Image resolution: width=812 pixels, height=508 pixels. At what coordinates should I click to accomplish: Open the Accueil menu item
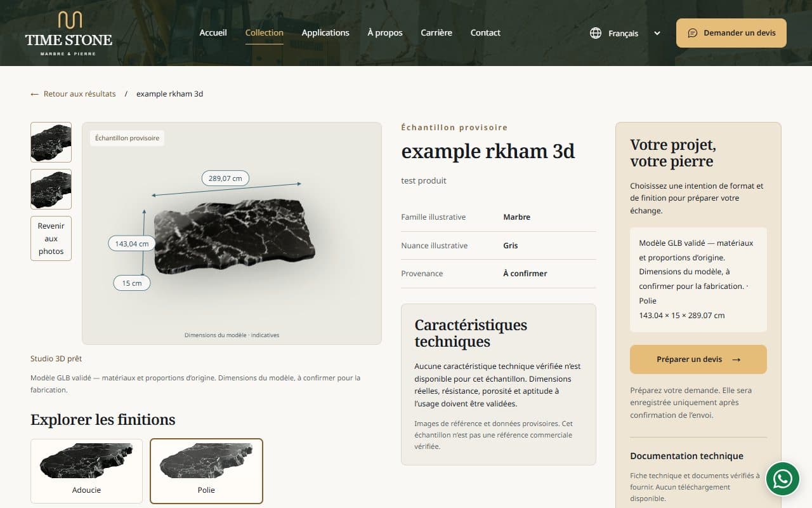coord(213,32)
